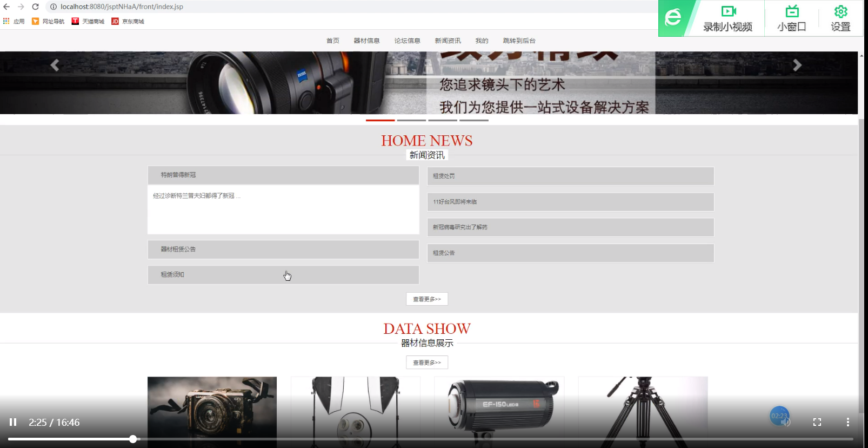The height and width of the screenshot is (448, 868).
Task: Expand the 租赁处罚 news item
Action: [571, 176]
